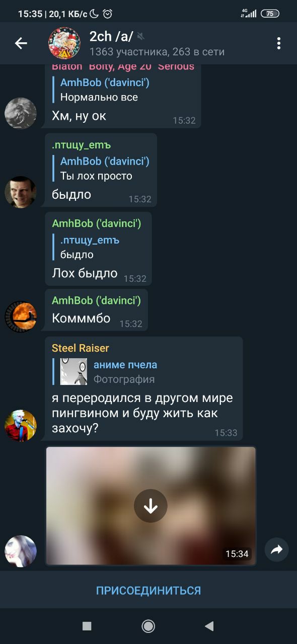
Task: Tap the Steel Raiser sender name
Action: [81, 348]
